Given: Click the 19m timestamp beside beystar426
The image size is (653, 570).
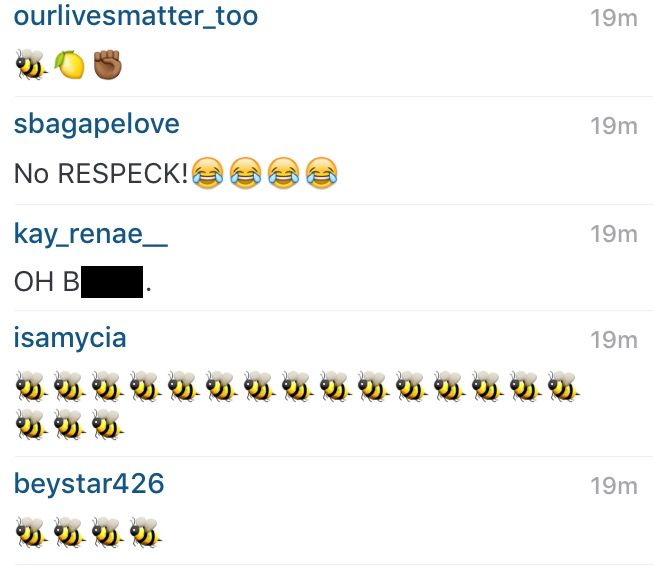Looking at the screenshot, I should coord(614,486).
